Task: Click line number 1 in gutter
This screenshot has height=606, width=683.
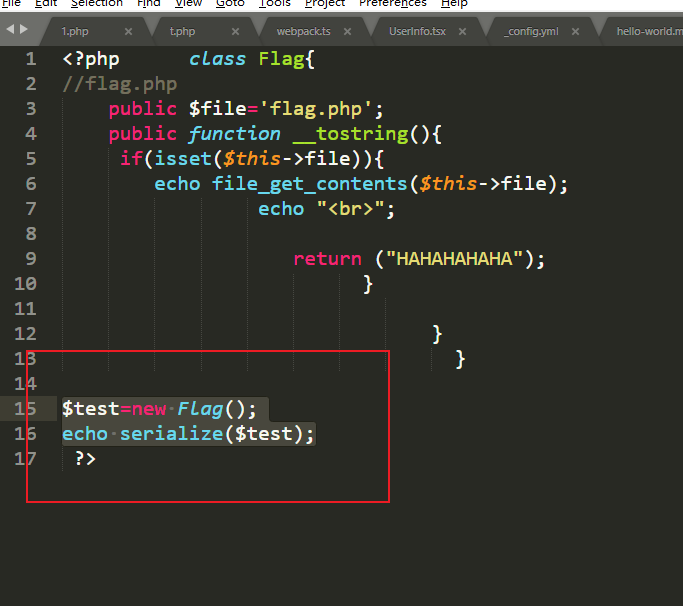Action: [30, 59]
